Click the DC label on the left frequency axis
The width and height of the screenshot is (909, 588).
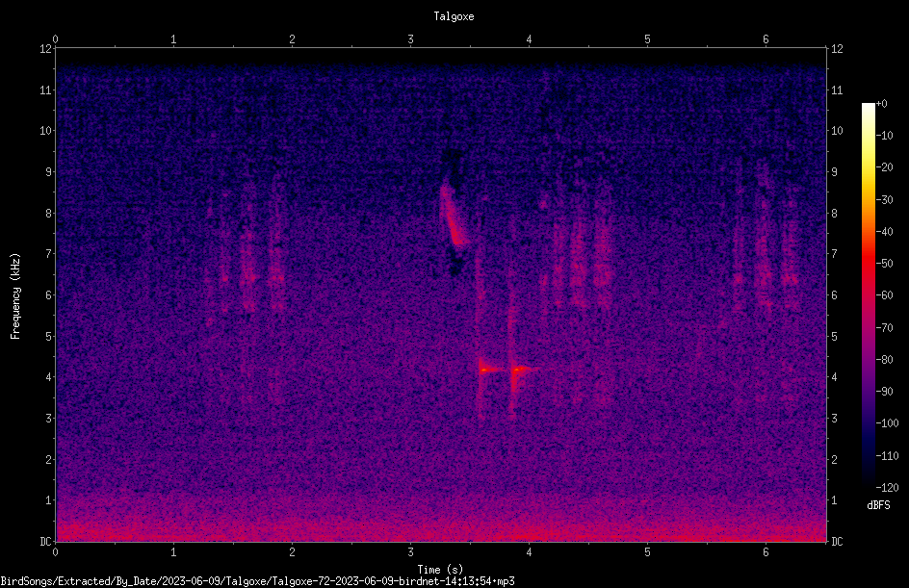point(45,542)
